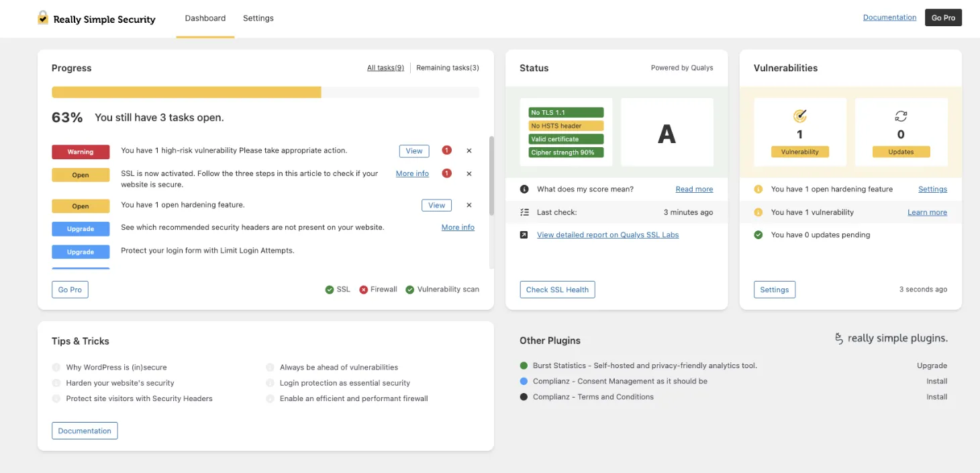Screen dimensions: 980x473
Task: View detailed report on Qualys SSL Labs
Action: tap(607, 235)
